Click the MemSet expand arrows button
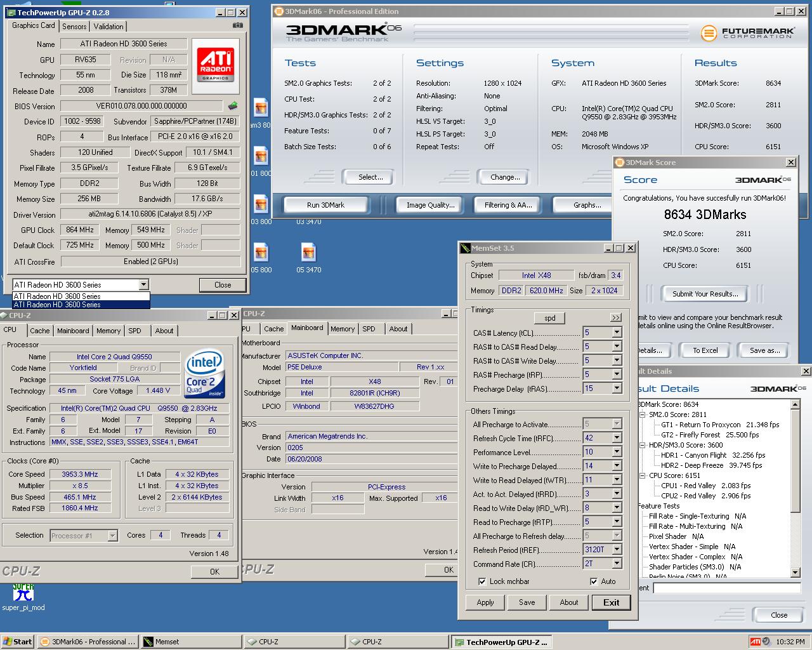 click(616, 317)
